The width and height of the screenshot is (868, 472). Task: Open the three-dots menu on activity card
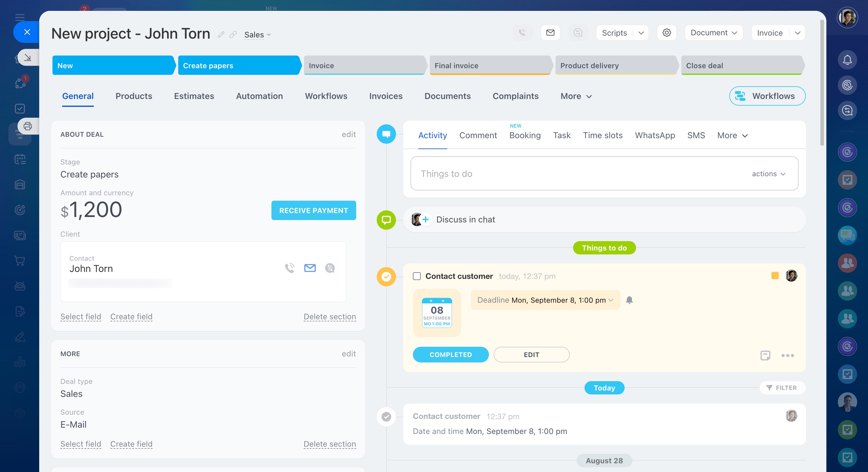click(x=787, y=355)
